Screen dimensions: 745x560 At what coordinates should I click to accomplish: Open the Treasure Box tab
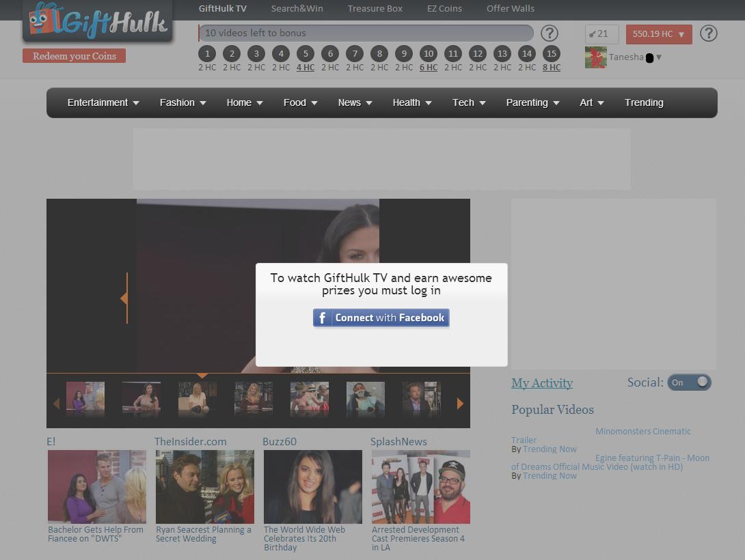pos(375,9)
